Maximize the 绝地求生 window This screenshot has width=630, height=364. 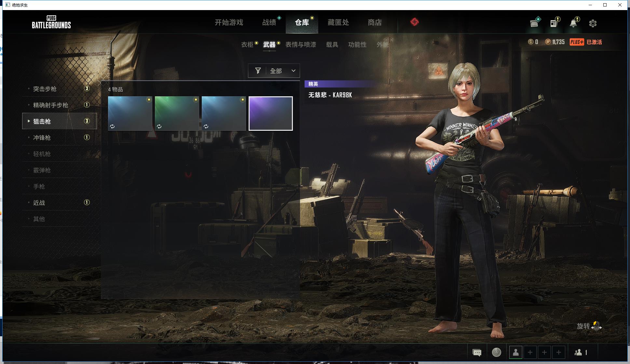click(x=605, y=5)
